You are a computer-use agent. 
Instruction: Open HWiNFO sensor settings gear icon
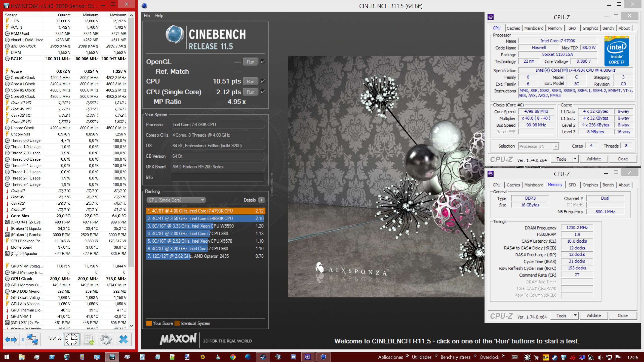(106, 340)
